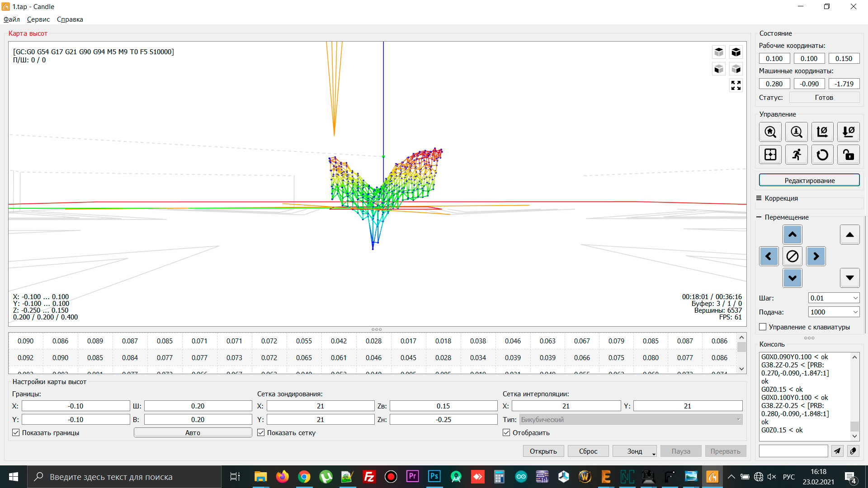
Task: Open Google Chrome from the taskbar
Action: pyautogui.click(x=304, y=477)
